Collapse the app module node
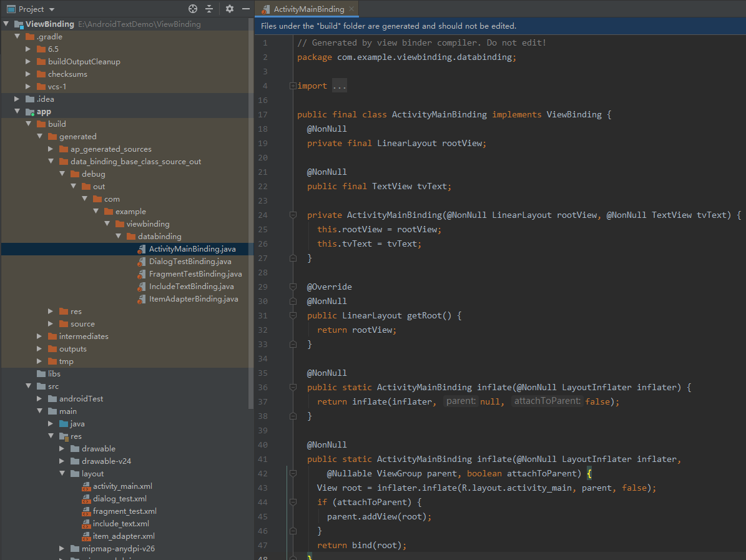This screenshot has width=746, height=560. coord(17,111)
